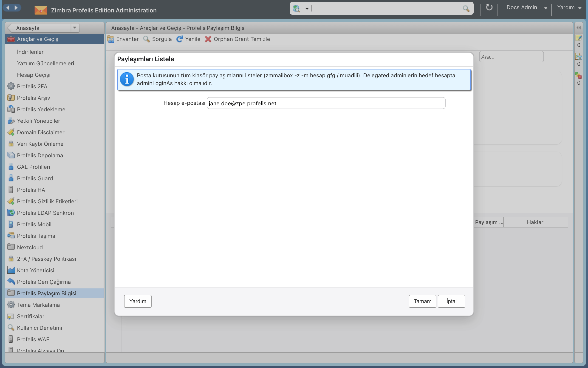Select Araçlar ve Geçiş section header
The image size is (588, 368).
pyautogui.click(x=55, y=39)
